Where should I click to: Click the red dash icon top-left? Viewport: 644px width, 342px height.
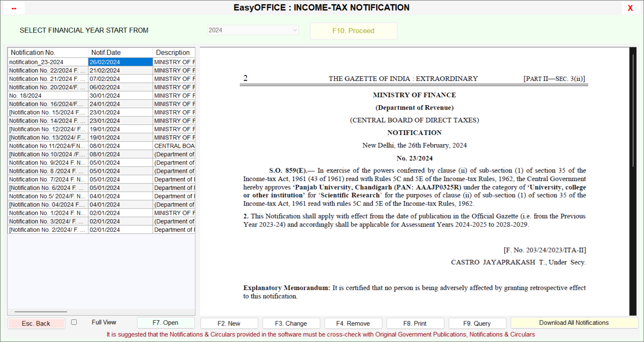(14, 8)
